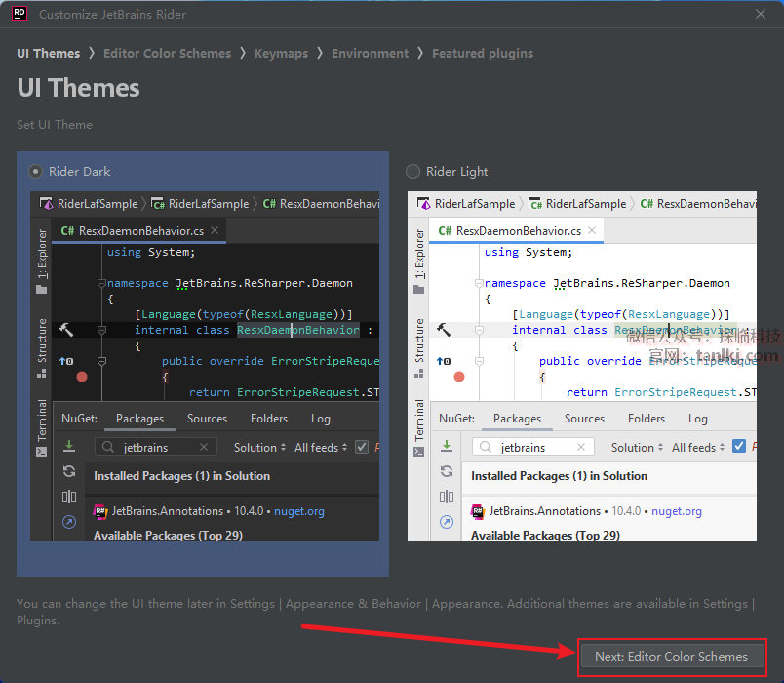Click the Structure icon in light preview sidebar
This screenshot has width=784, height=683.
[420, 374]
